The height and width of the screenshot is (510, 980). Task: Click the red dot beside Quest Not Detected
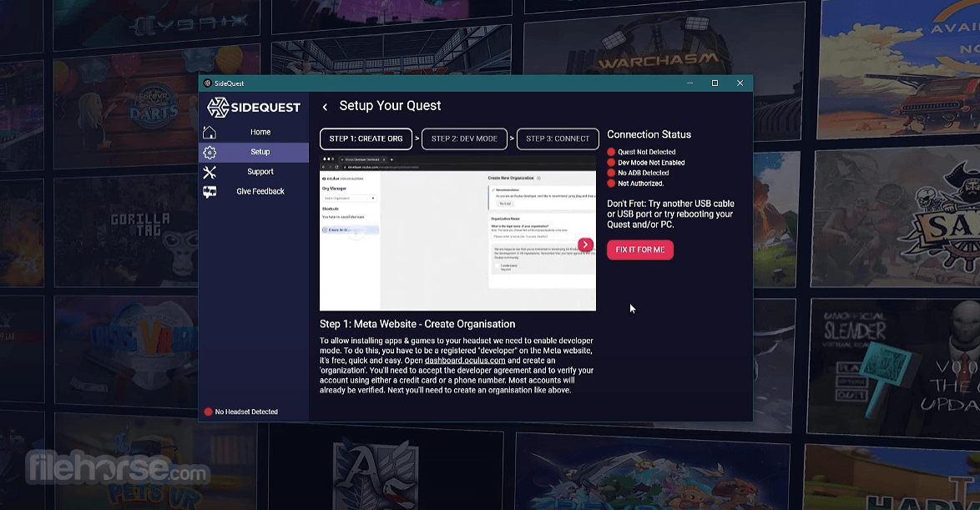tap(611, 152)
